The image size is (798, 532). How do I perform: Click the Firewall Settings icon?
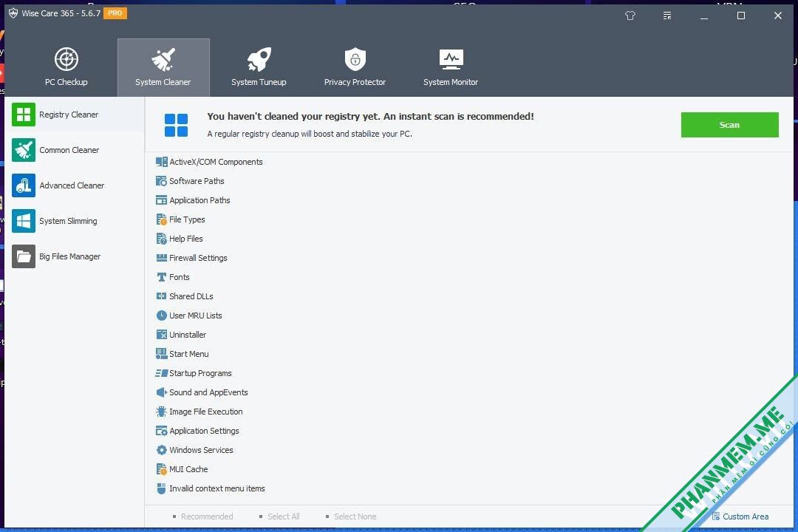point(161,258)
